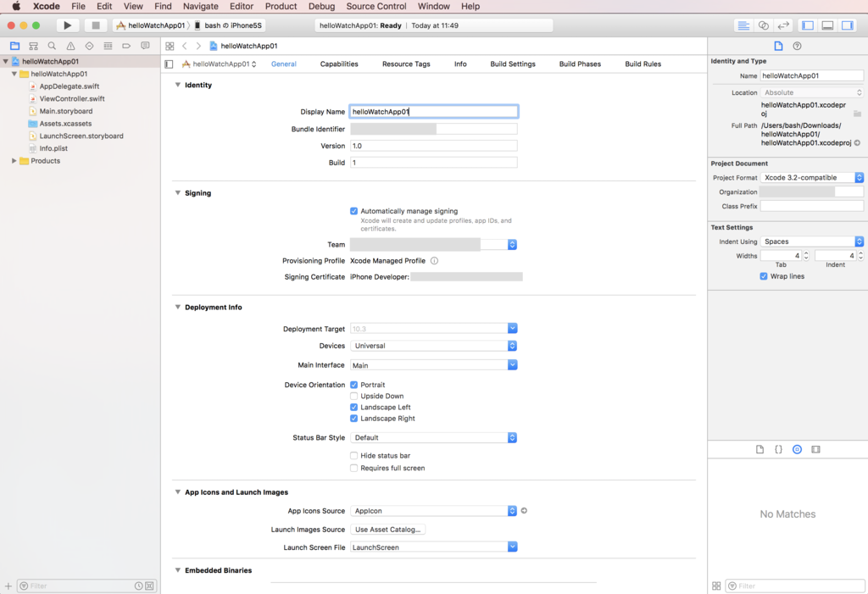Open the App Icons Source dropdown
868x594 pixels.
point(433,511)
